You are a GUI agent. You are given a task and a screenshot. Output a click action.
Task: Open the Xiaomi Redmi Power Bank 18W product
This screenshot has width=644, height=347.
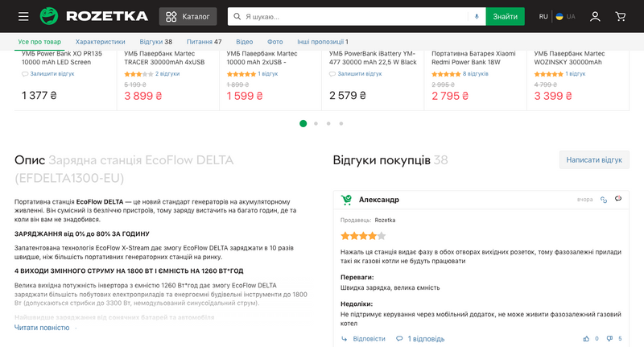[473, 58]
